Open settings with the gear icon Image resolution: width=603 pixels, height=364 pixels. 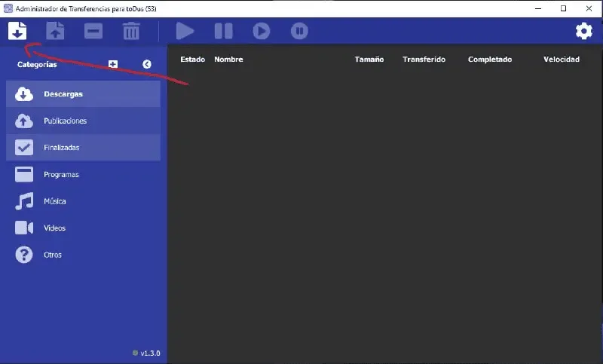click(x=583, y=31)
